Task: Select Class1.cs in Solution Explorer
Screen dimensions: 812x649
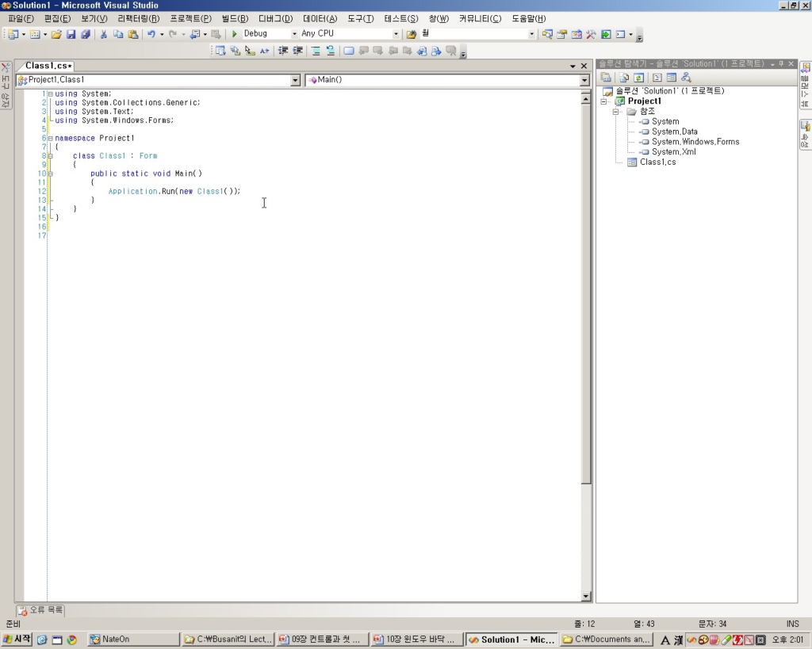Action: (x=657, y=162)
